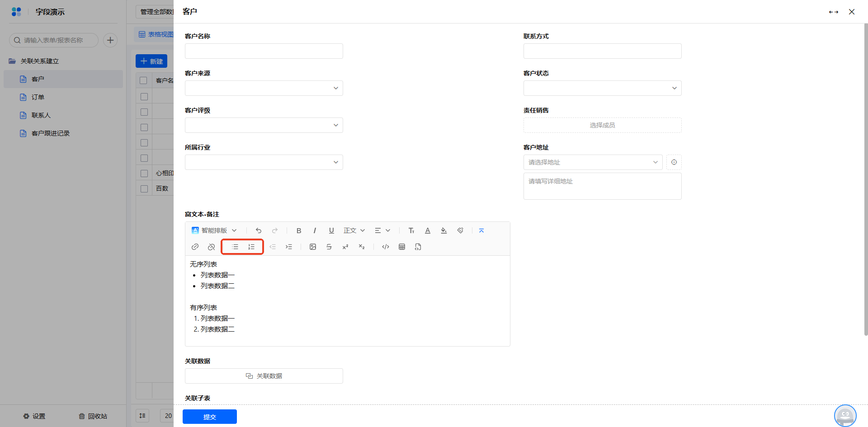The height and width of the screenshot is (427, 868).
Task: Insert an unordered bullet list
Action: point(235,247)
